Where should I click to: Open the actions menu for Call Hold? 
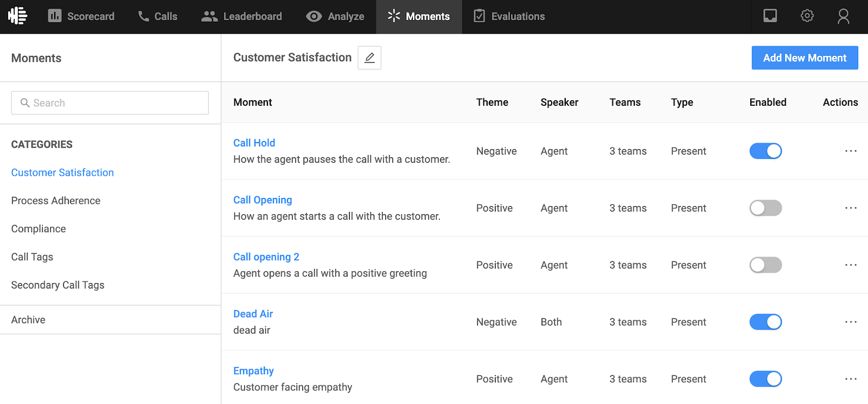click(x=851, y=151)
